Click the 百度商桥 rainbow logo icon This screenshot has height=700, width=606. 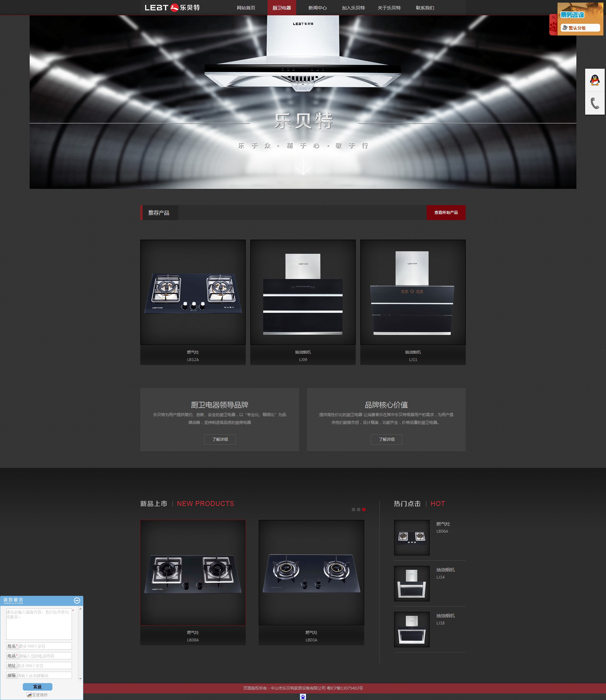click(29, 695)
